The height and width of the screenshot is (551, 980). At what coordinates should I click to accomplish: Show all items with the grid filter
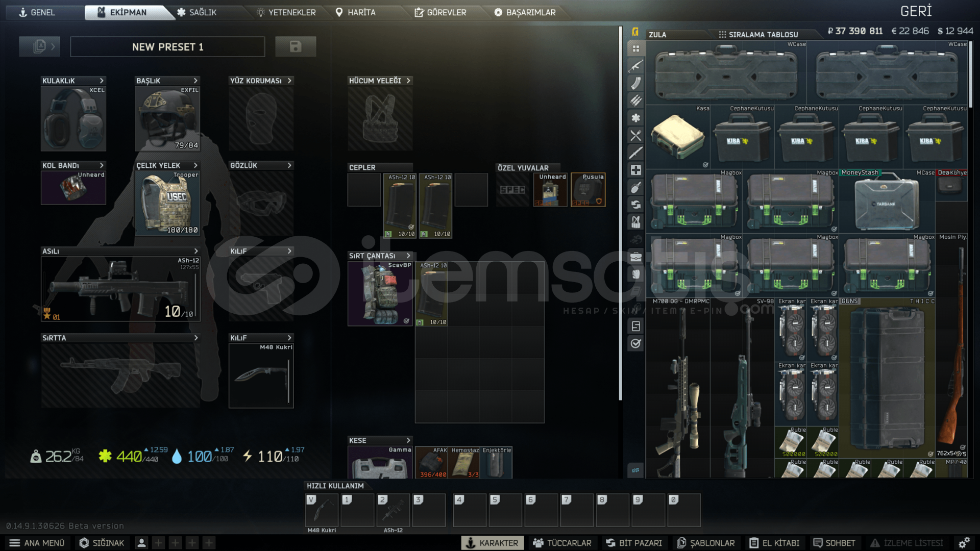tap(635, 49)
